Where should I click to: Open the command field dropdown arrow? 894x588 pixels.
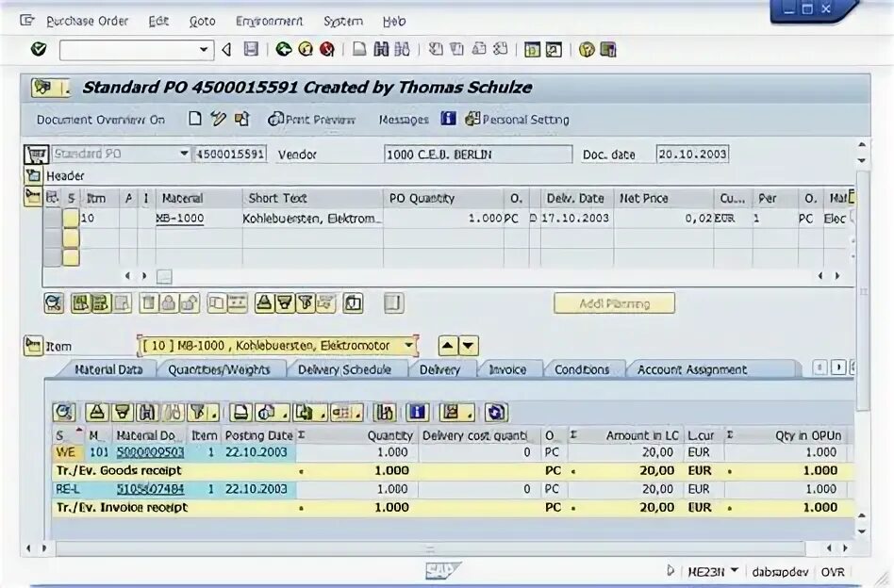pos(204,50)
